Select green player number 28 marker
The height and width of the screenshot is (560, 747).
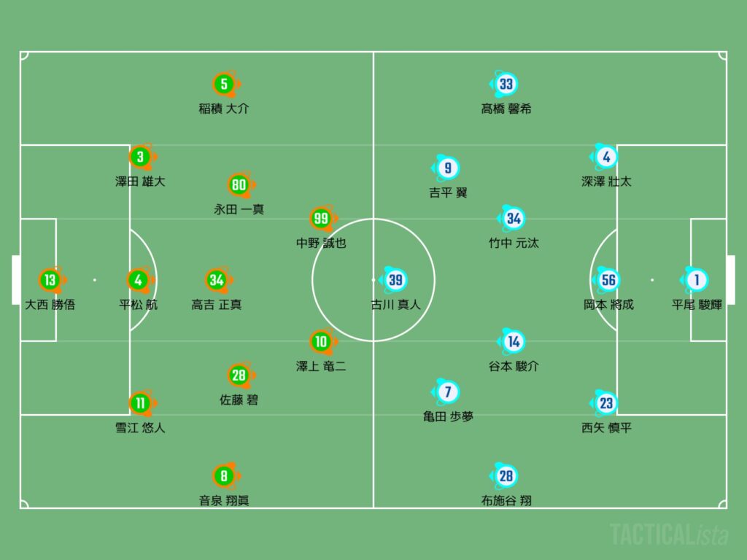(239, 376)
